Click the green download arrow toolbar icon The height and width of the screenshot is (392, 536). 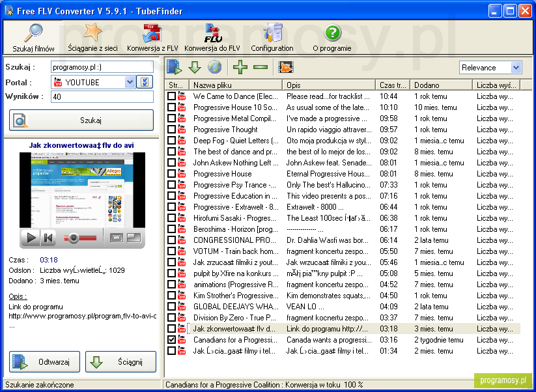[x=195, y=67]
